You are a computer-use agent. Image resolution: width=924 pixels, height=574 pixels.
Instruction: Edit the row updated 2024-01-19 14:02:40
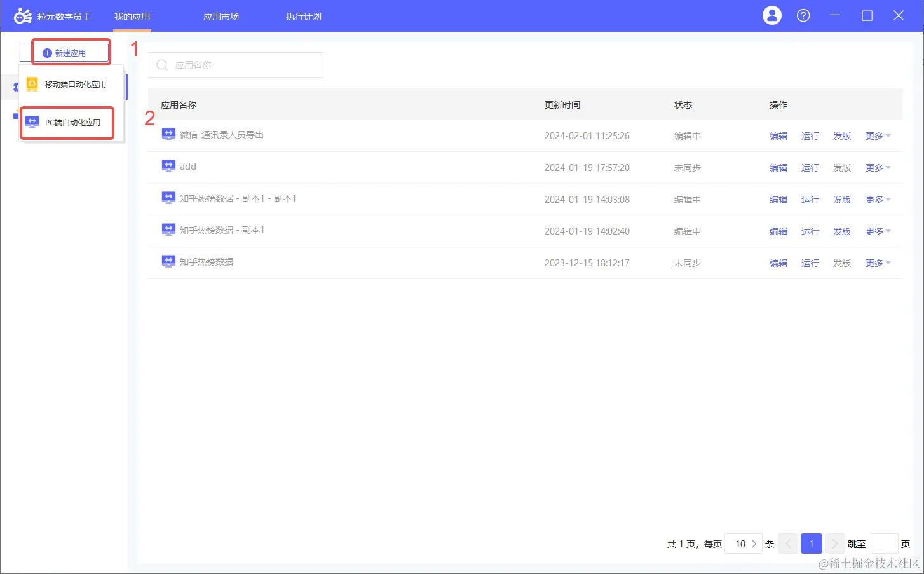(778, 231)
